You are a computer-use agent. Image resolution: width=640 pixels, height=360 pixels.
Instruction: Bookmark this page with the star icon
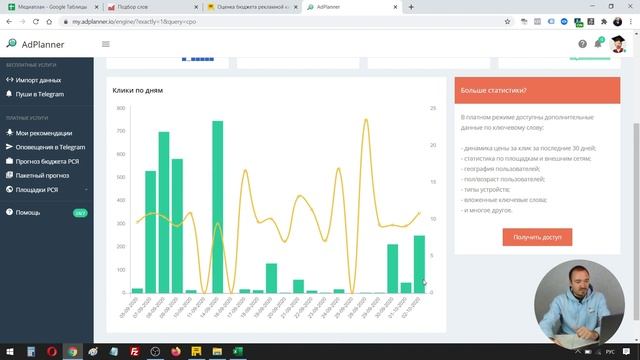click(507, 22)
